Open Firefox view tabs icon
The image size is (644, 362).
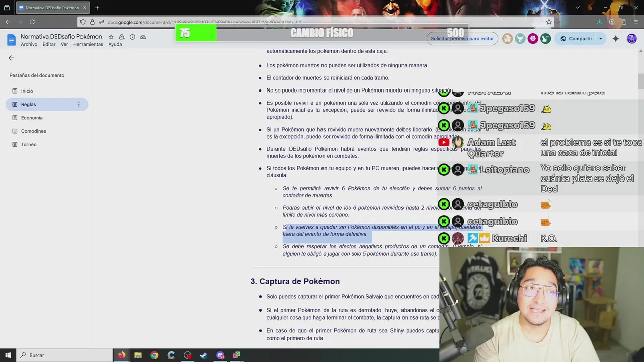pos(7,8)
